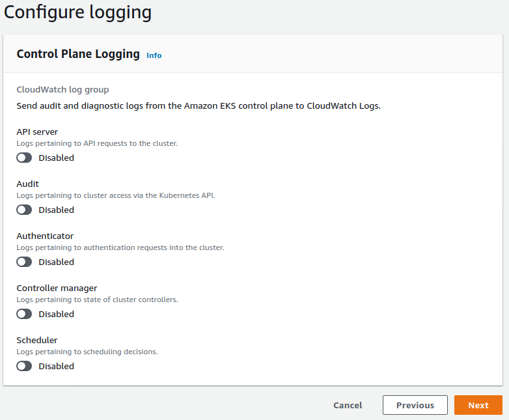This screenshot has height=420, width=509.
Task: Click the Disabled label under Scheduler
Action: pyautogui.click(x=56, y=366)
